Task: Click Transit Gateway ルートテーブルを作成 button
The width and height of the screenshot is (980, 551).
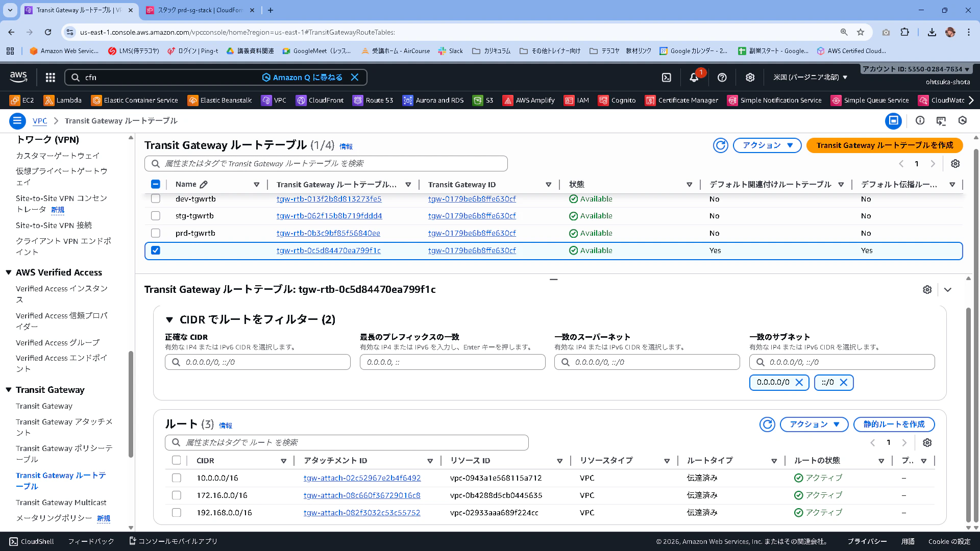Action: 885,145
